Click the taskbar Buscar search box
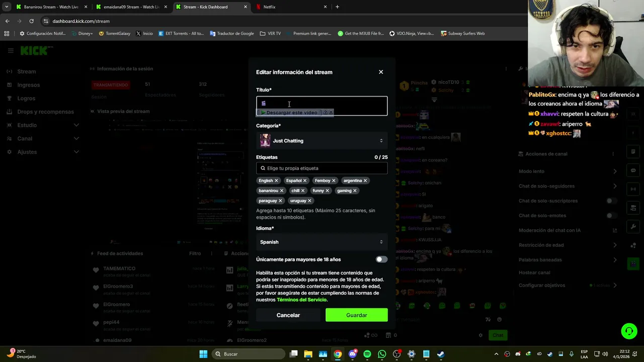The width and height of the screenshot is (644, 362). tap(248, 354)
